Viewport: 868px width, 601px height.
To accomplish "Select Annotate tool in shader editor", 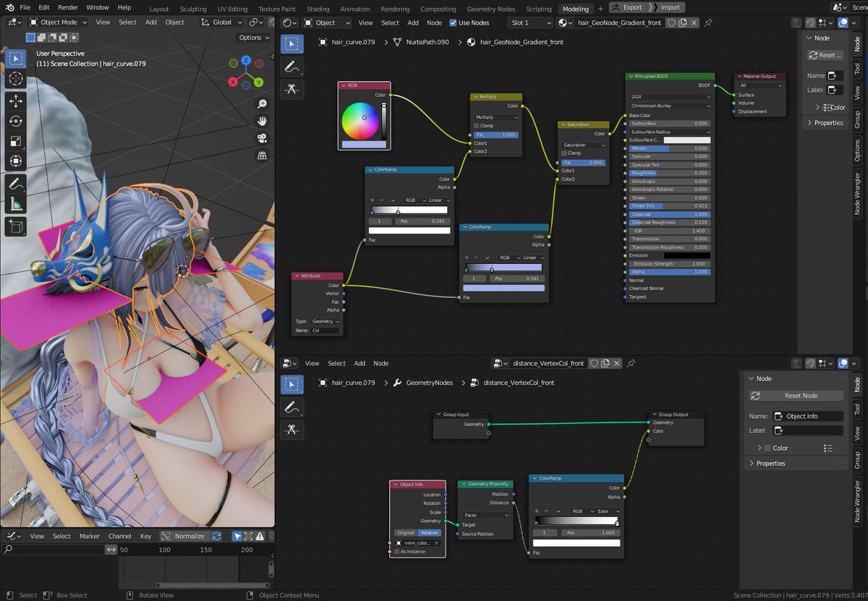I will pos(292,67).
